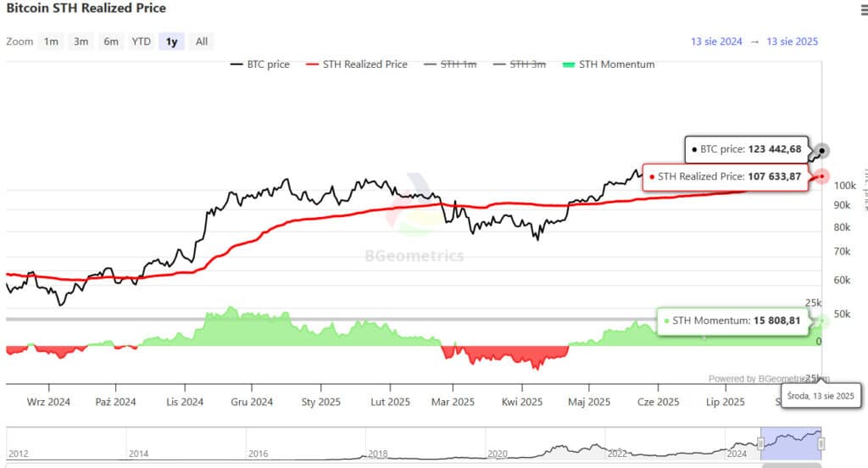Screen dimensions: 868x468
Task: Switch zoom to 6m
Action: pos(111,42)
